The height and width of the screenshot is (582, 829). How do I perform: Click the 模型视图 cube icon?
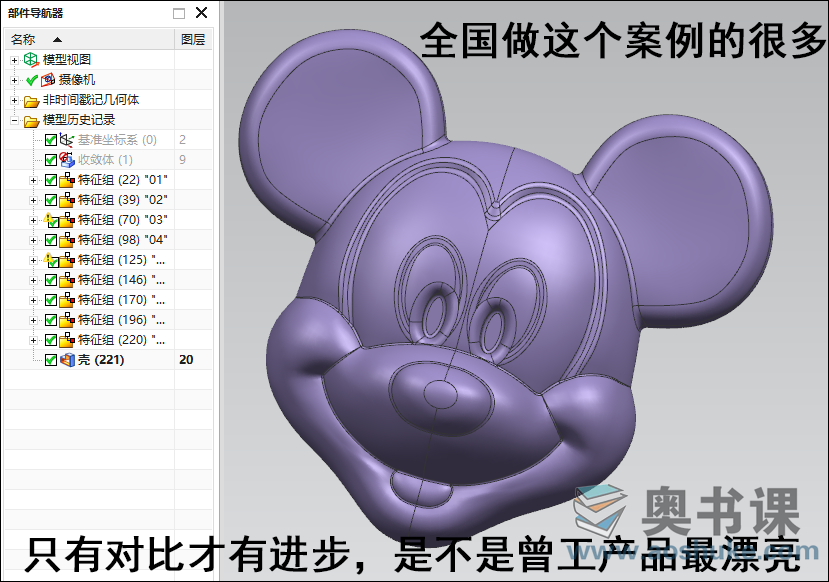click(x=31, y=60)
